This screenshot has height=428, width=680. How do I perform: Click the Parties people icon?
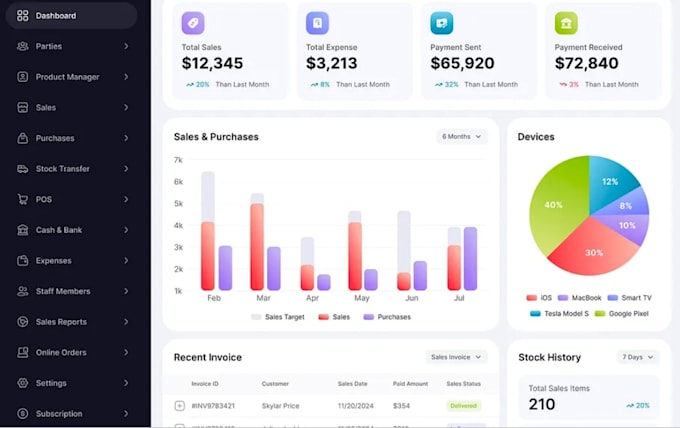pos(23,46)
